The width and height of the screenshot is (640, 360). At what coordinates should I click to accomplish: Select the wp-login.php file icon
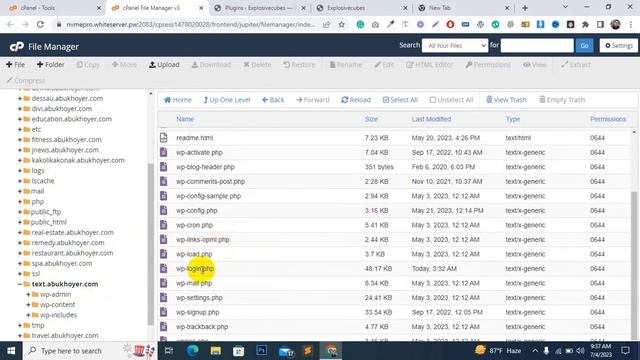[164, 268]
